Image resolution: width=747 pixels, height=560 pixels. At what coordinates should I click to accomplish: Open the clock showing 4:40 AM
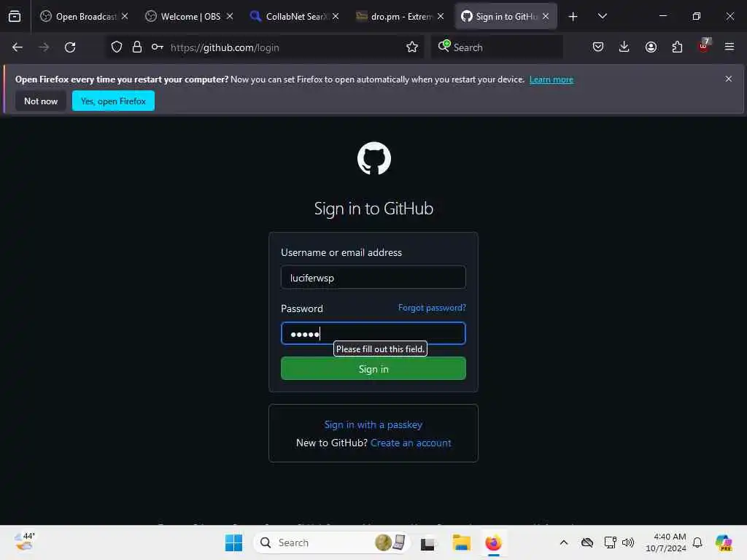point(665,542)
